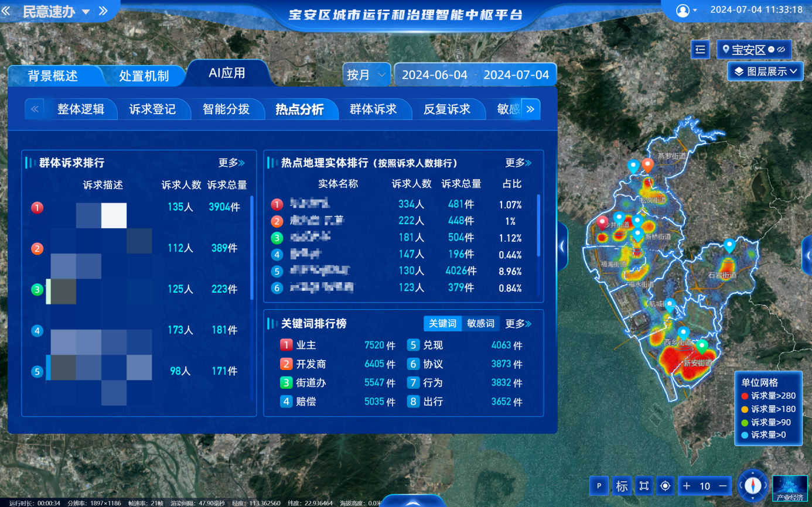Open the 产业经济 thumbnail

point(790,489)
